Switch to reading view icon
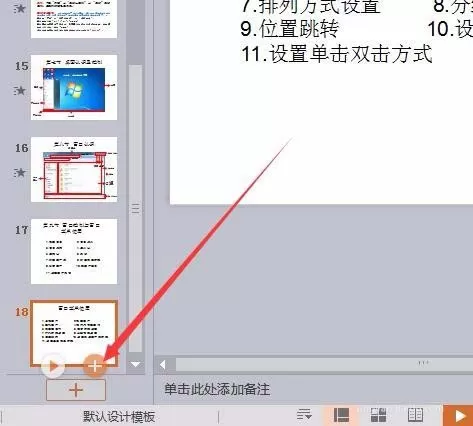The image size is (473, 426). point(415,415)
